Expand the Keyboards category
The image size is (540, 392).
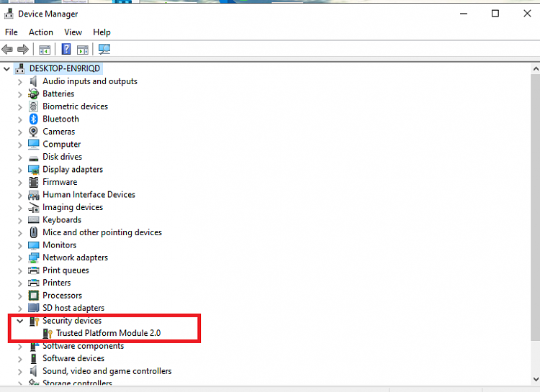[x=19, y=220]
